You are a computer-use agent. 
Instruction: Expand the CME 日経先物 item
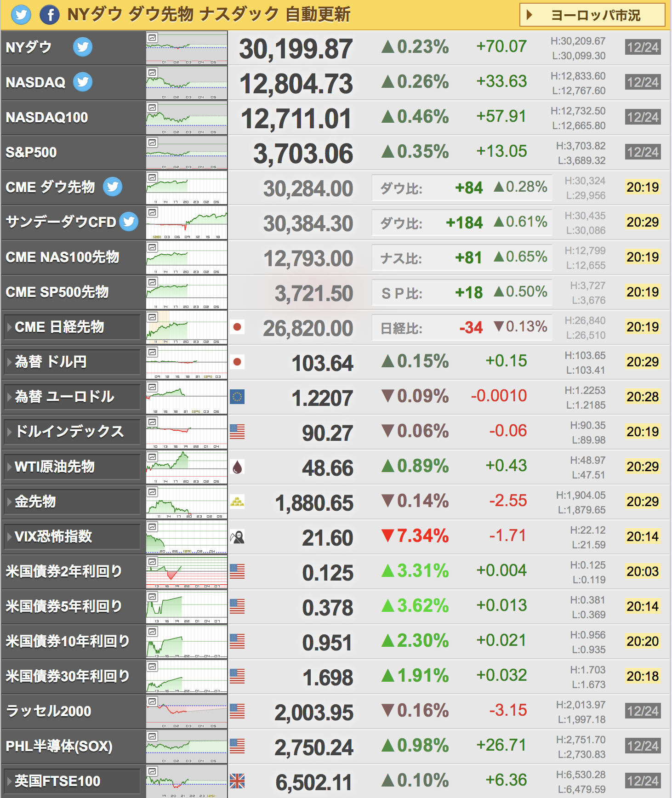(x=72, y=327)
